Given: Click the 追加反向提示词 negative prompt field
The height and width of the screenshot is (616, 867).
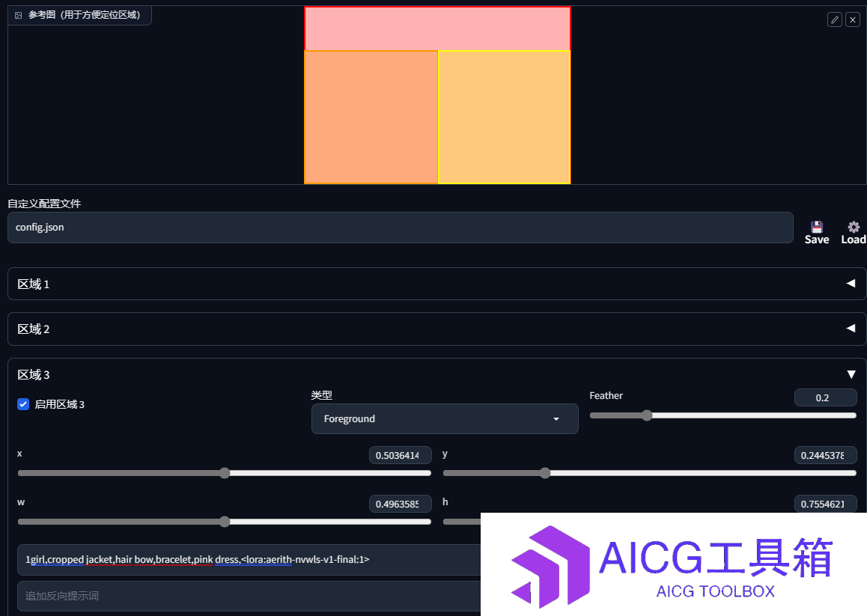Looking at the screenshot, I should pyautogui.click(x=249, y=596).
